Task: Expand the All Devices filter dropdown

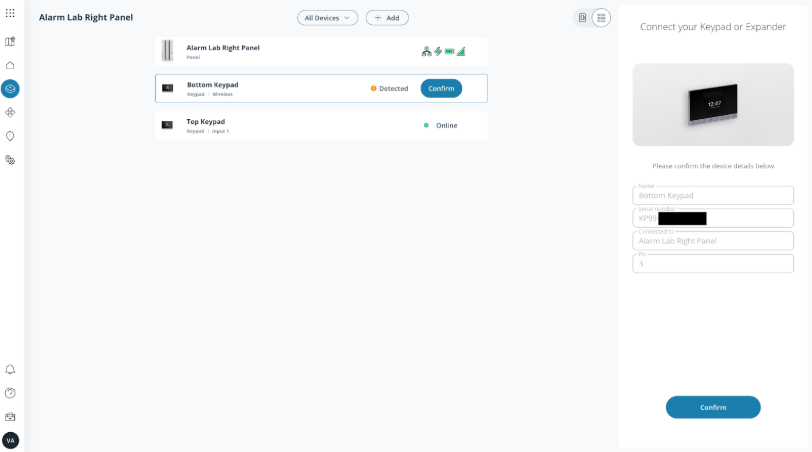Action: click(327, 18)
